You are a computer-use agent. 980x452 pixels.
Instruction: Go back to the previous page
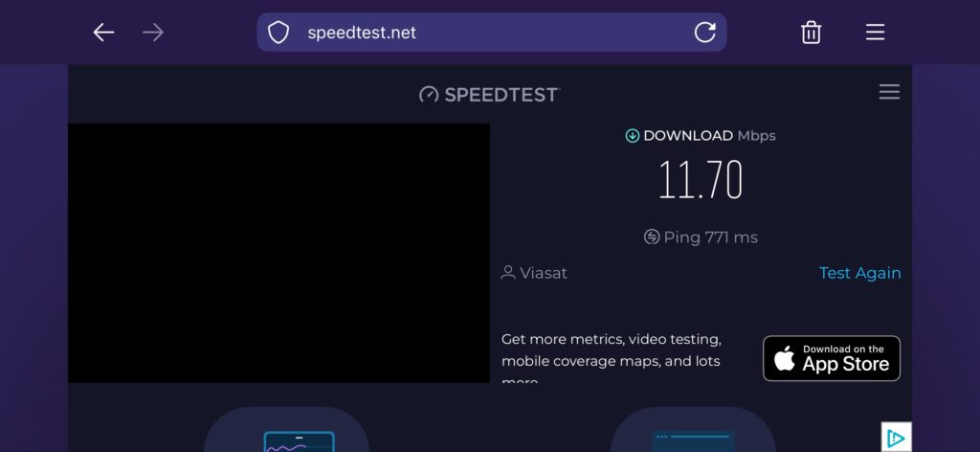pyautogui.click(x=103, y=33)
